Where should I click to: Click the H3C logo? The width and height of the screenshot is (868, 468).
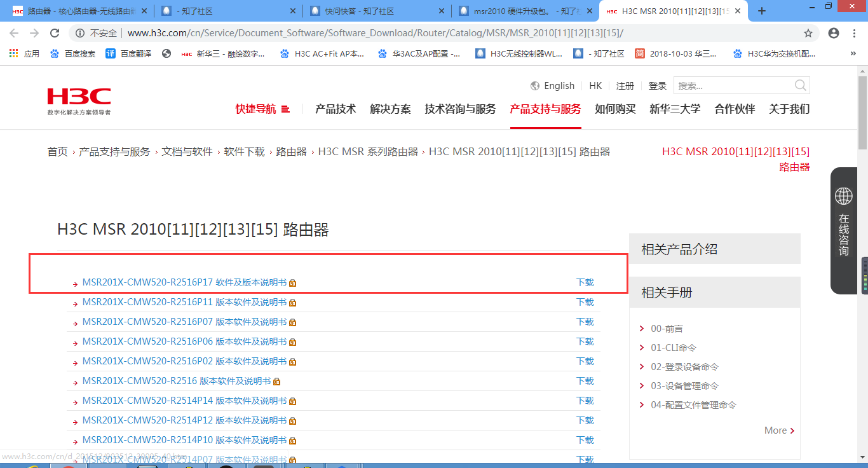(x=79, y=102)
